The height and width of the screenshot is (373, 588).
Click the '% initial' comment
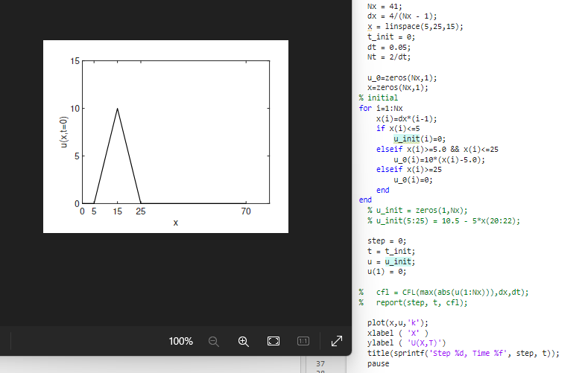coord(378,98)
